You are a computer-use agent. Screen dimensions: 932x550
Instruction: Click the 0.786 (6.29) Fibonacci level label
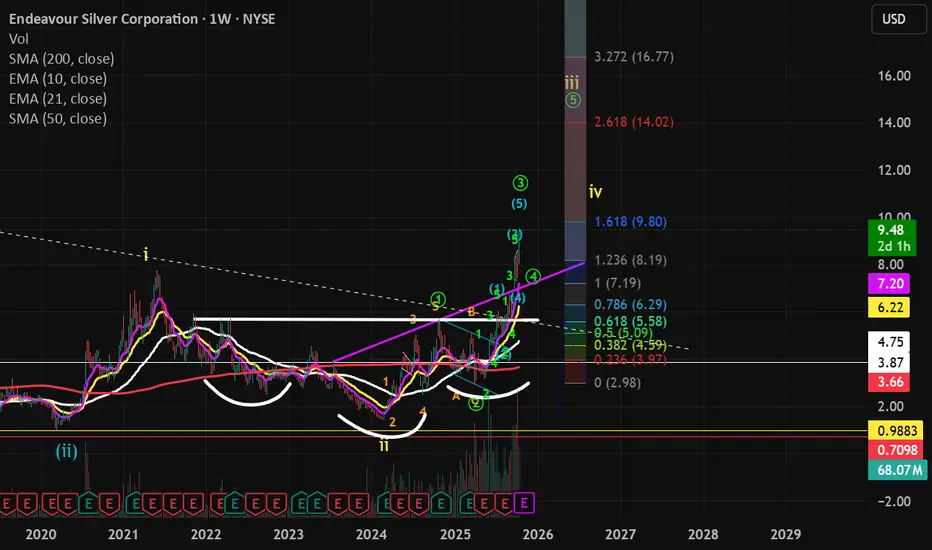(631, 304)
